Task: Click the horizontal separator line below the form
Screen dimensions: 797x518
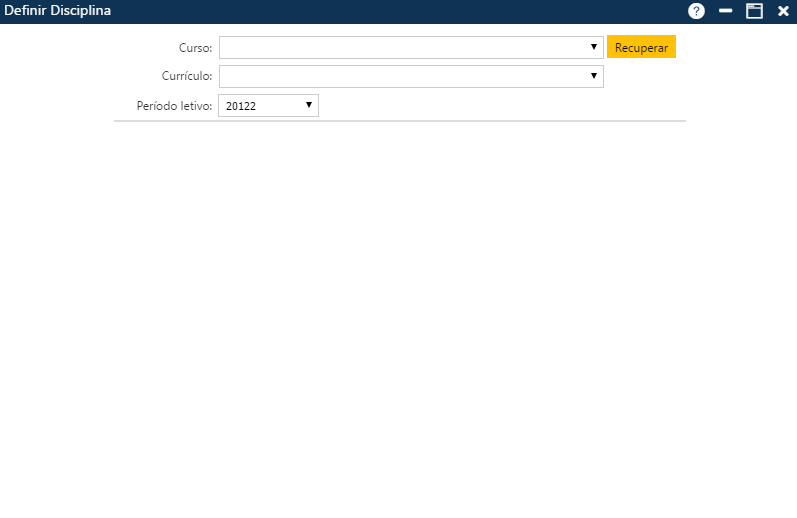Action: coord(400,121)
